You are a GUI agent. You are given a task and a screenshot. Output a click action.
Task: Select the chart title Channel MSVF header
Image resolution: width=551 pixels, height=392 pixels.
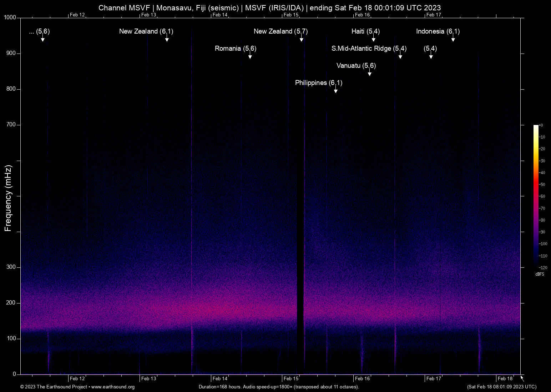270,7
